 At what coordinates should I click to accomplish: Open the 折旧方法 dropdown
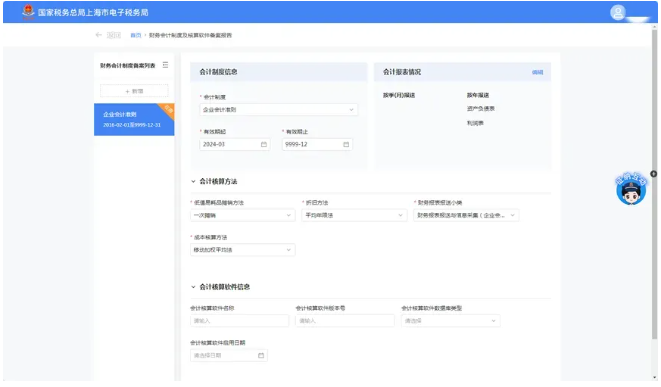click(x=354, y=215)
